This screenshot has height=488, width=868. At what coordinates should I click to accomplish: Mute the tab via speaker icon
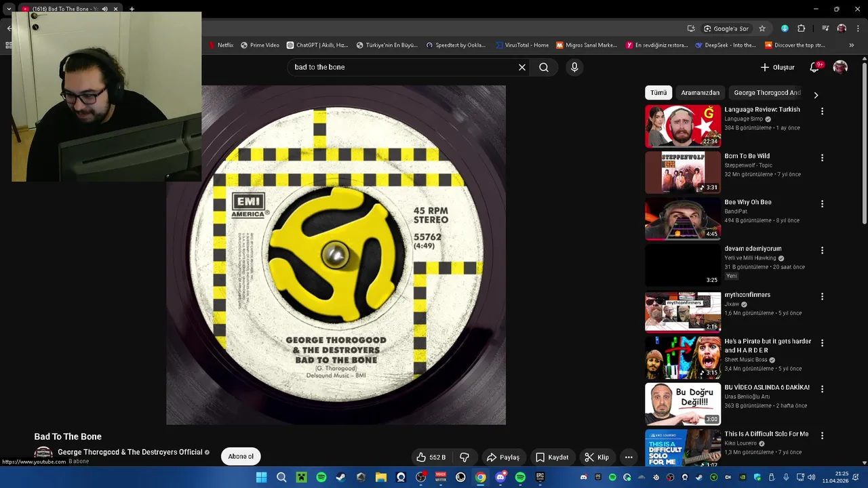coord(104,9)
